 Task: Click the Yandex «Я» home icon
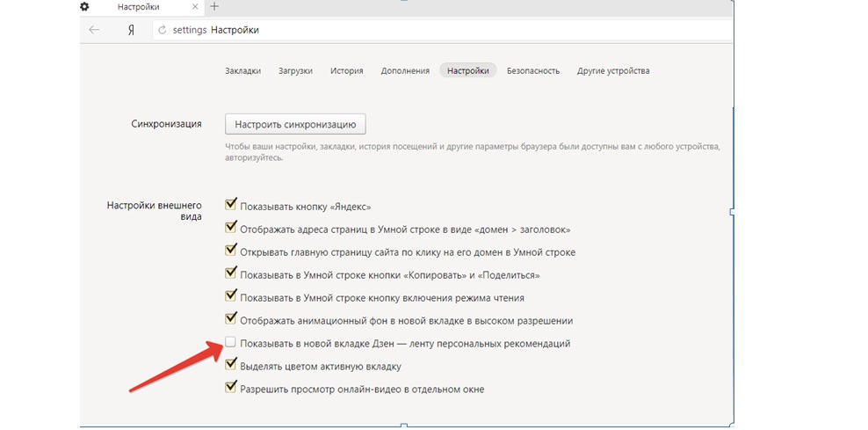131,31
